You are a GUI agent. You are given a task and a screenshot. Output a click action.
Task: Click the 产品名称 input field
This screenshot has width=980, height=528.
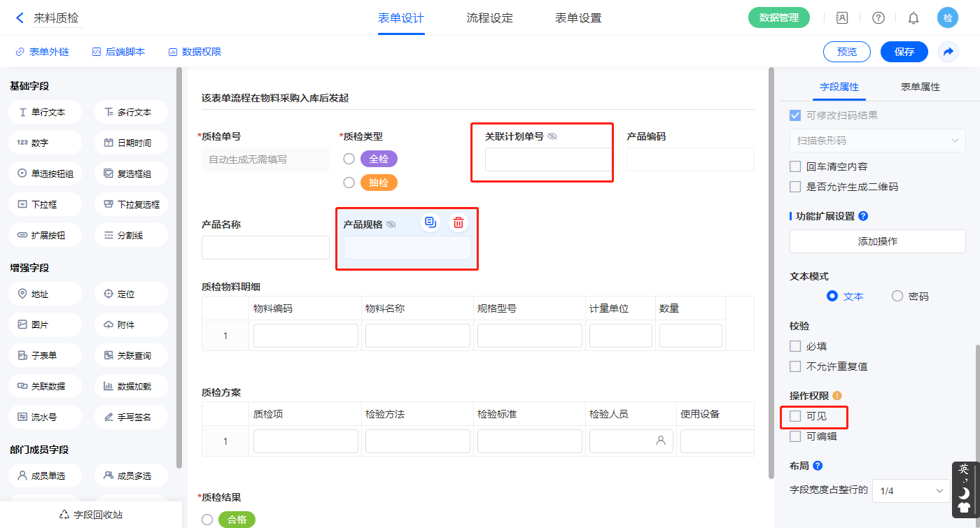[x=265, y=248]
